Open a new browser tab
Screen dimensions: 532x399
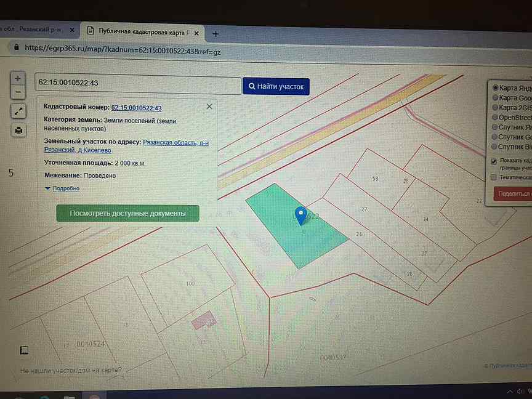pos(216,34)
